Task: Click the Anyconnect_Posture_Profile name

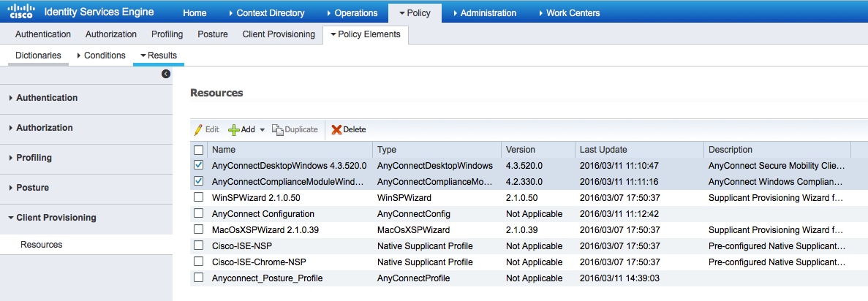Action: point(267,278)
